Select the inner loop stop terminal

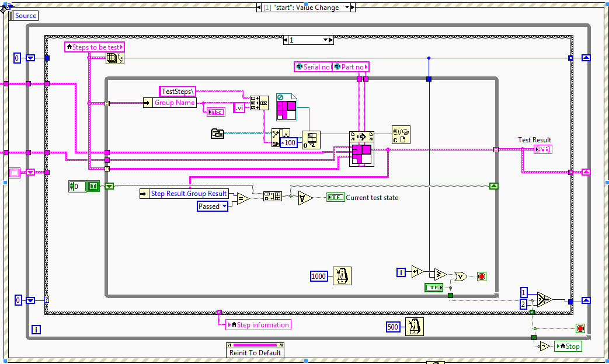[x=482, y=276]
